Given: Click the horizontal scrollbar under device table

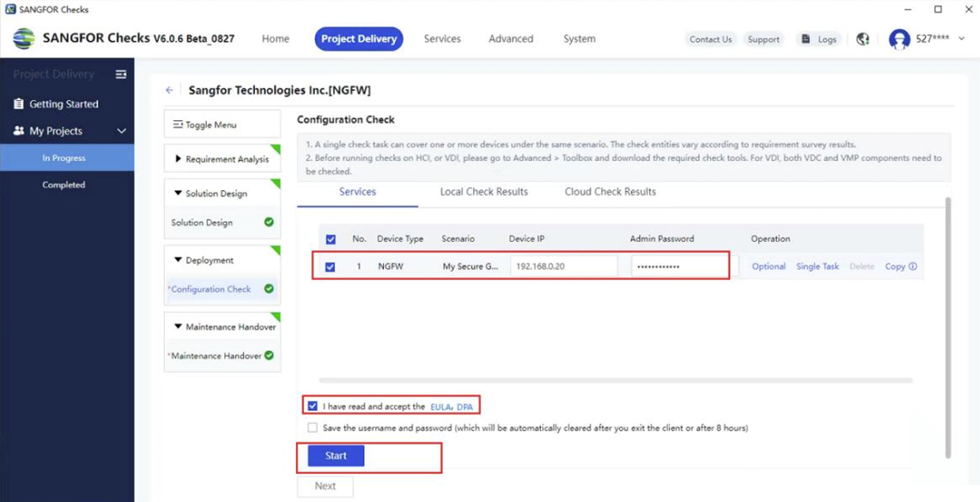Looking at the screenshot, I should coord(615,380).
